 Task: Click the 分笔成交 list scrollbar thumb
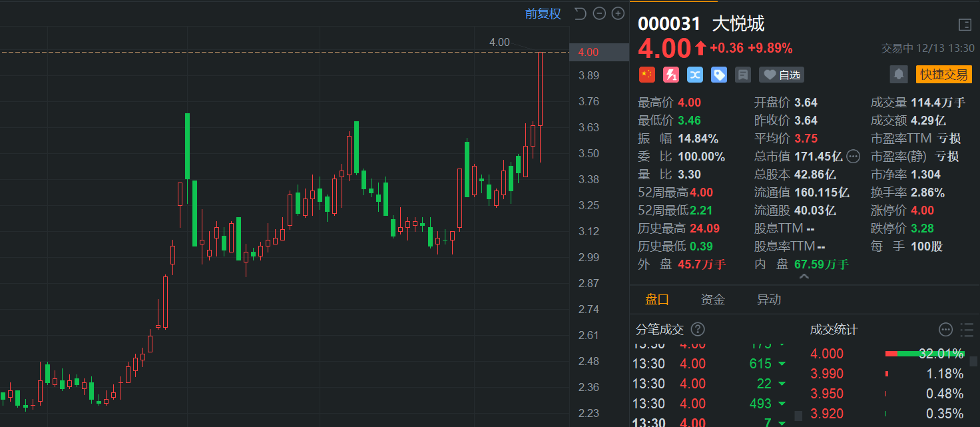[x=799, y=416]
